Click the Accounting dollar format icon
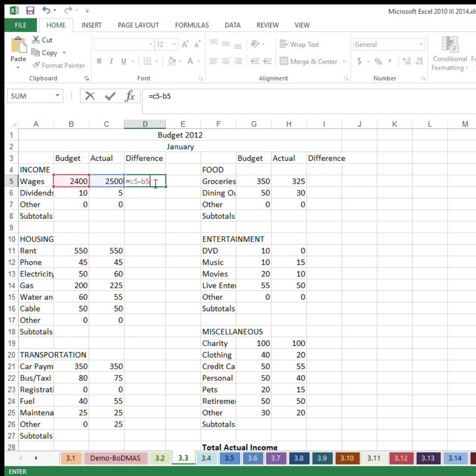Viewport: 476px width, 476px height. tap(360, 61)
